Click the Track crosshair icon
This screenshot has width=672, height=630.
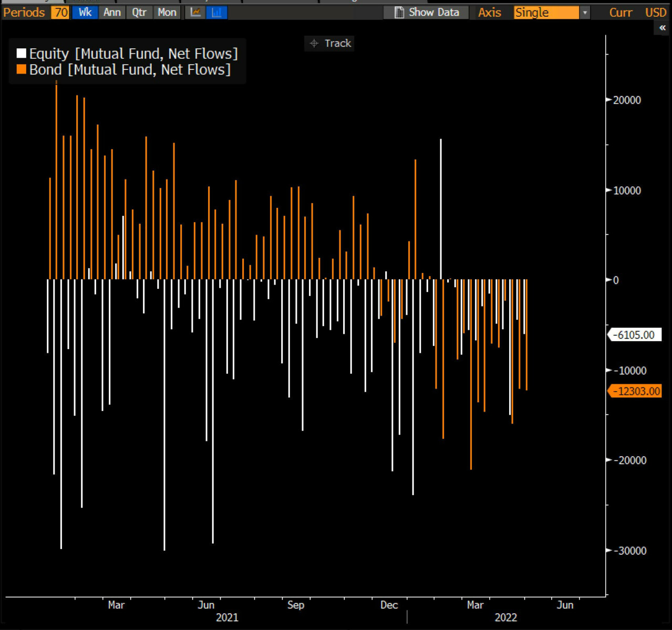[314, 44]
